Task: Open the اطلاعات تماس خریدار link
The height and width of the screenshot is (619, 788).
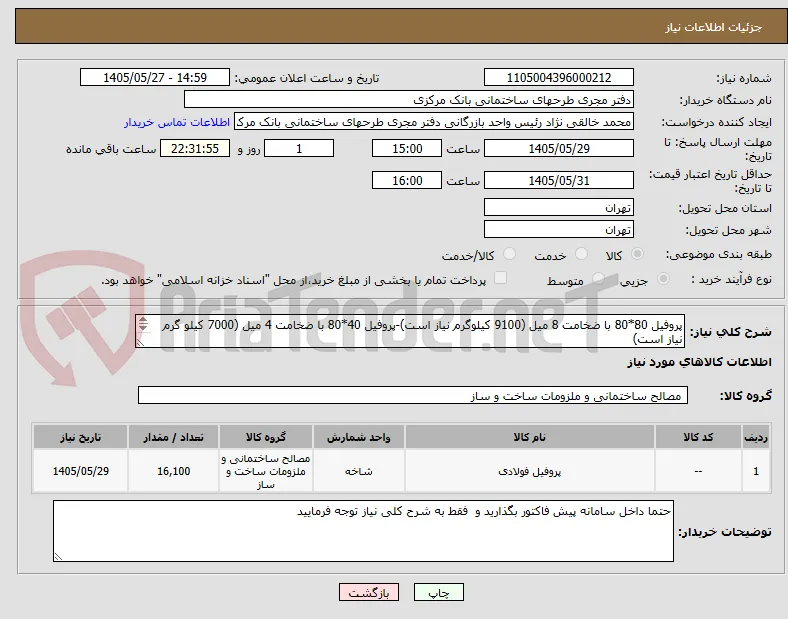Action: tap(177, 122)
